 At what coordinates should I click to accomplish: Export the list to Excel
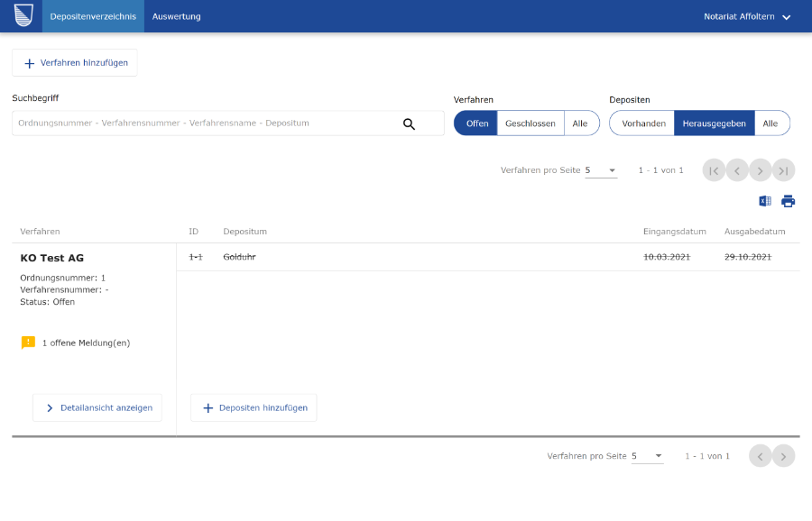pos(765,201)
